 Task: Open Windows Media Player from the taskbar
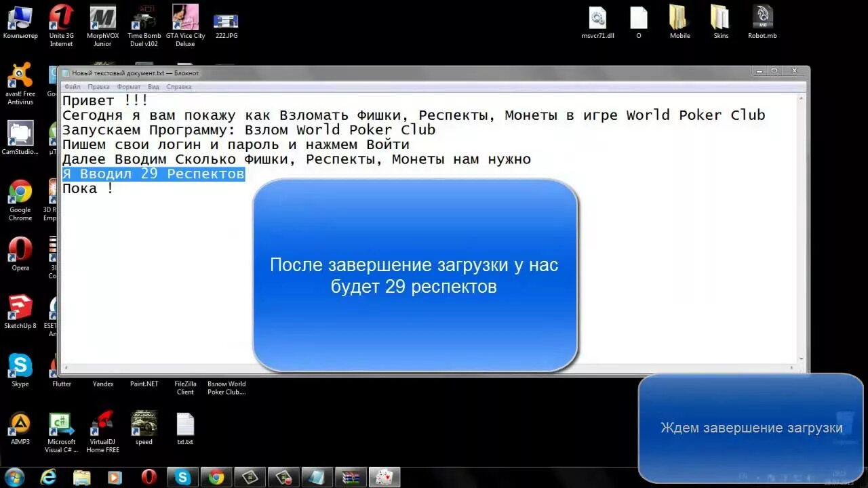pyautogui.click(x=115, y=477)
